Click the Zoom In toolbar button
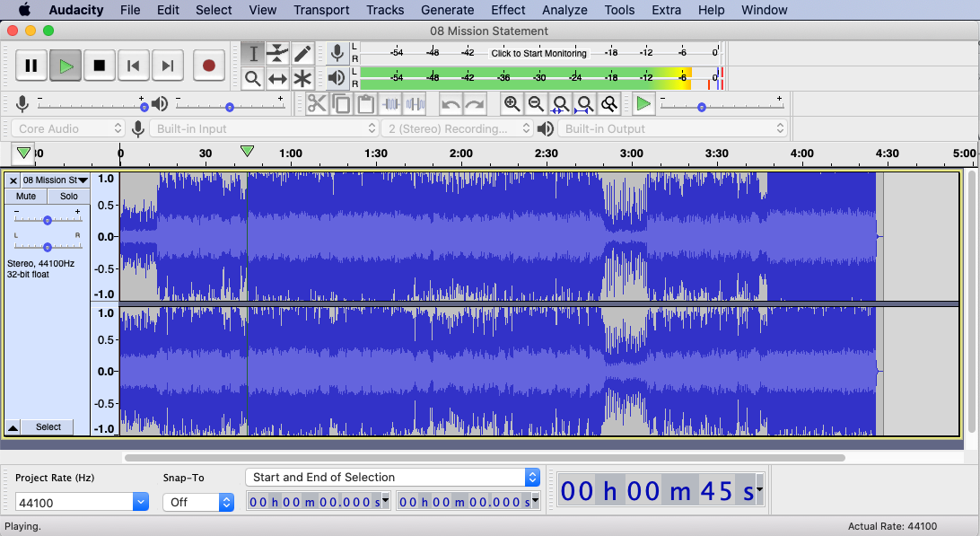 pos(512,104)
